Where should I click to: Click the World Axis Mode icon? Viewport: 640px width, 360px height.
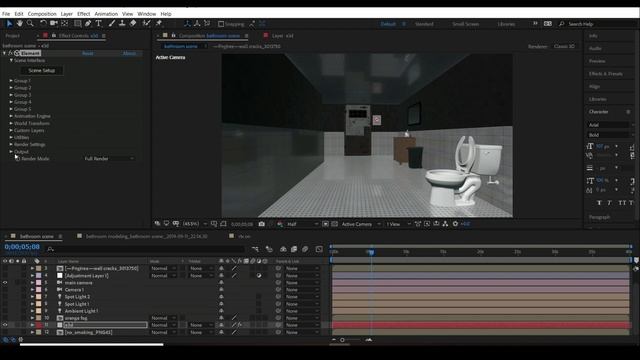point(197,24)
